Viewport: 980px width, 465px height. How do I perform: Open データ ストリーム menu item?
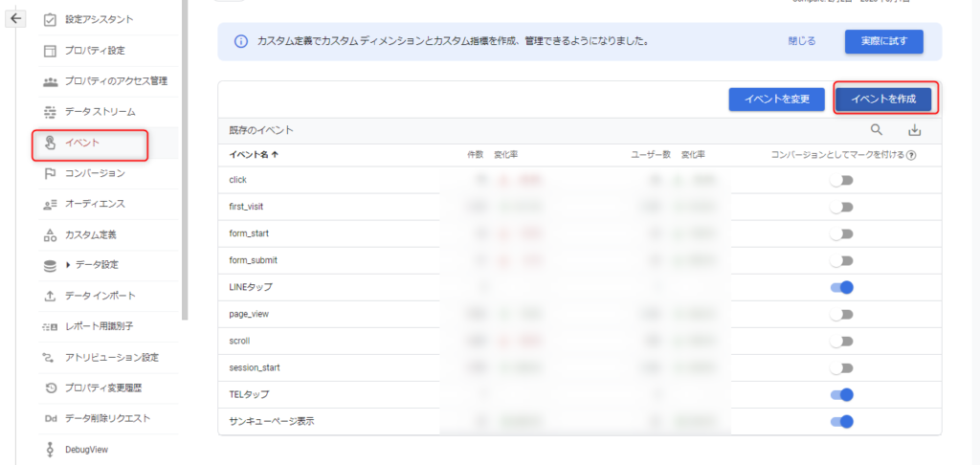pyautogui.click(x=100, y=112)
